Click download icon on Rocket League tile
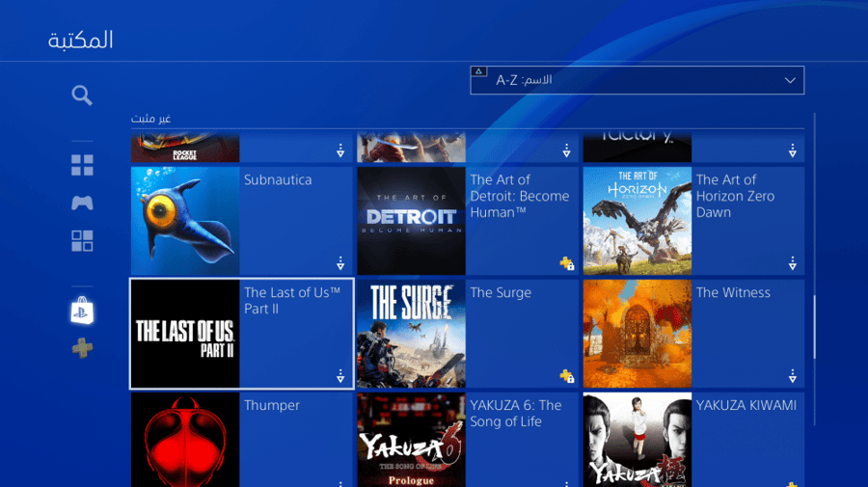This screenshot has width=868, height=487. coord(340,150)
